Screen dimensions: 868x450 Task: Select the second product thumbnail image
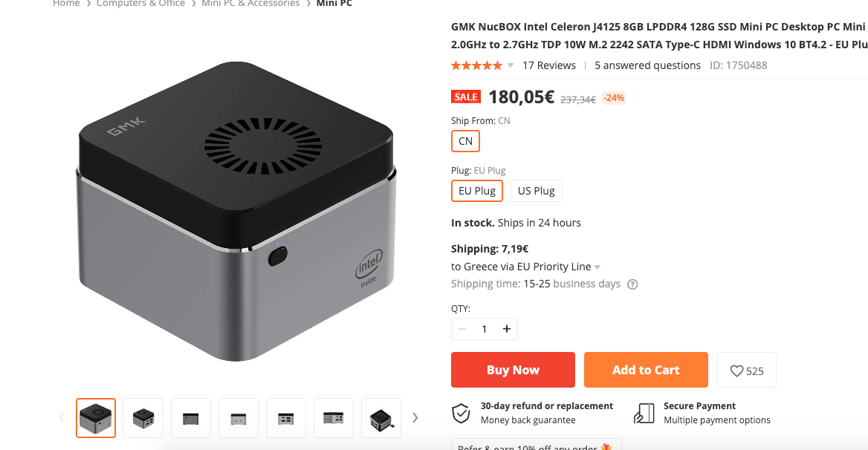(x=143, y=418)
